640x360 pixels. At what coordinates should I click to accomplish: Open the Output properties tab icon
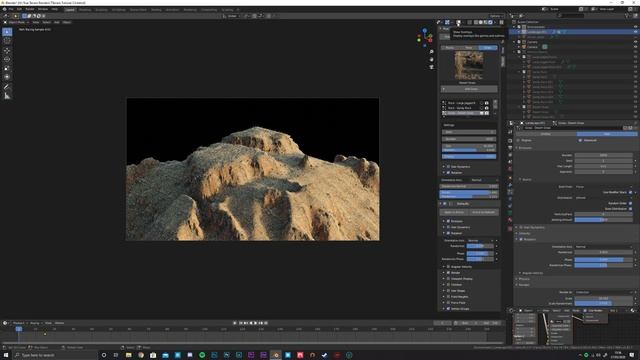click(510, 148)
